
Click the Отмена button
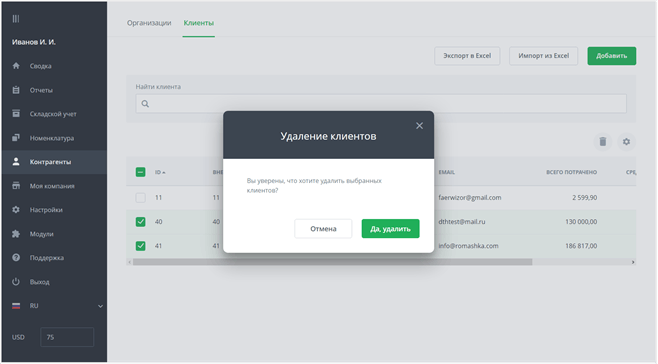click(x=323, y=228)
